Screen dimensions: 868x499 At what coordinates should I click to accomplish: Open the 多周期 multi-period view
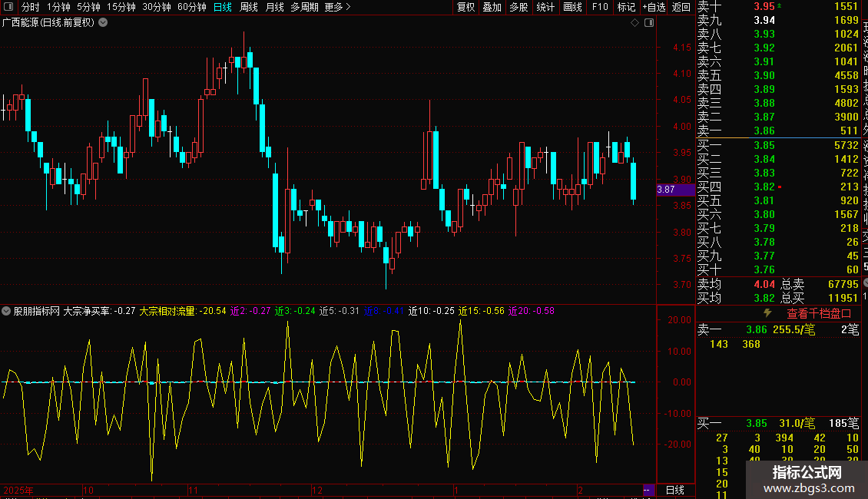[304, 7]
